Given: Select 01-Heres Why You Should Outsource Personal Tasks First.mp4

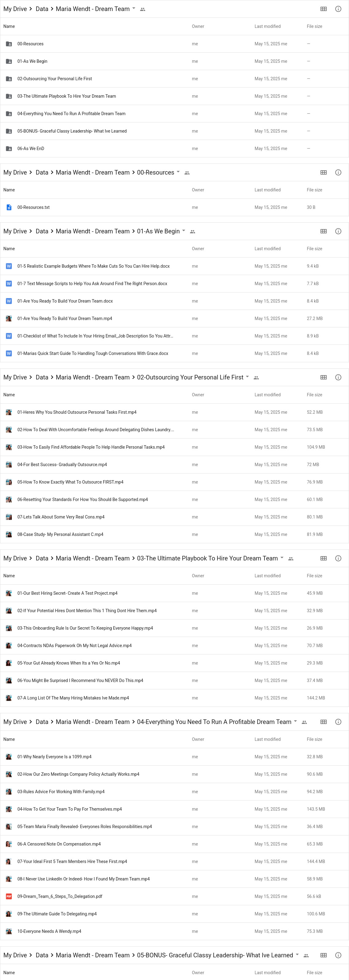Looking at the screenshot, I should 174,413.
